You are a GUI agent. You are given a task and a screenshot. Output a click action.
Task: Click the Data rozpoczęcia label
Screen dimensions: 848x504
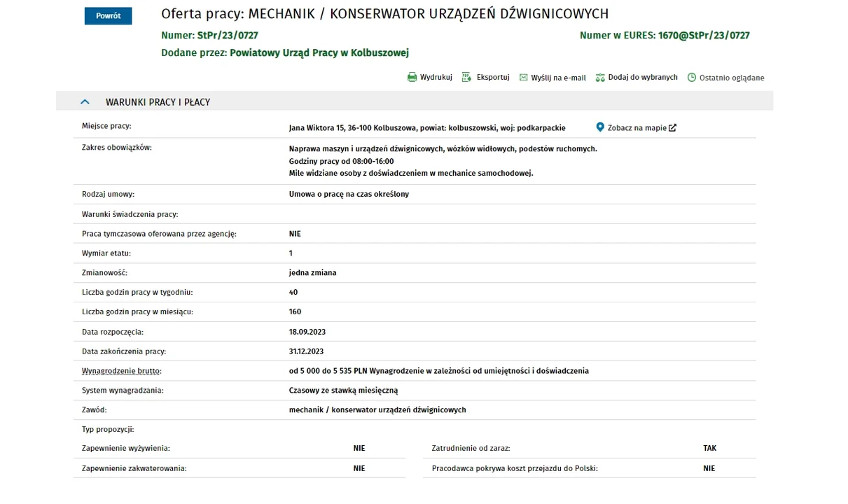[113, 332]
